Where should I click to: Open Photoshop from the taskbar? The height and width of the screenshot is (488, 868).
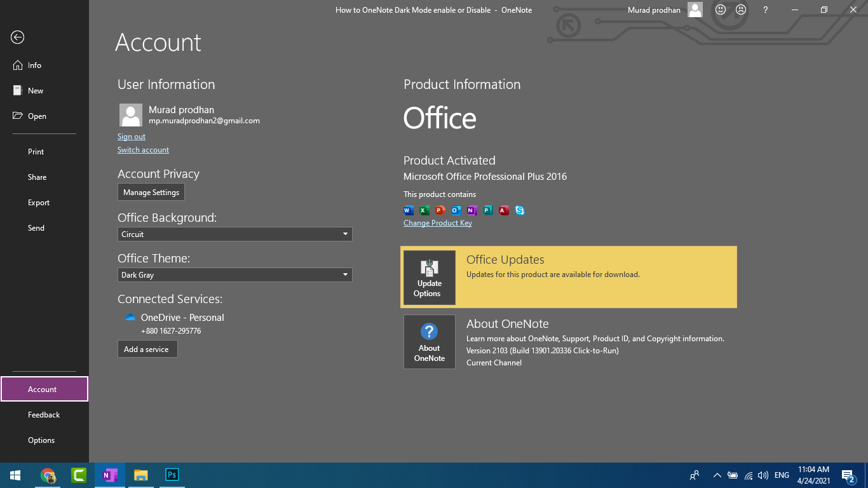point(172,475)
